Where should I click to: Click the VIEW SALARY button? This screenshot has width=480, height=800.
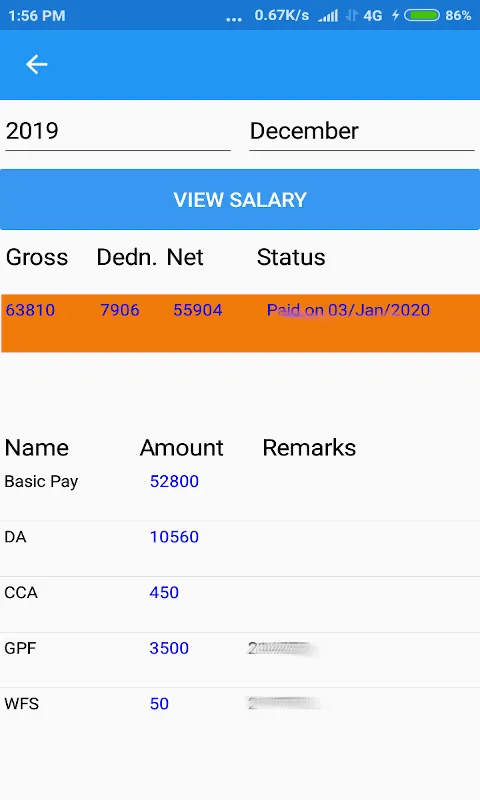[x=240, y=199]
